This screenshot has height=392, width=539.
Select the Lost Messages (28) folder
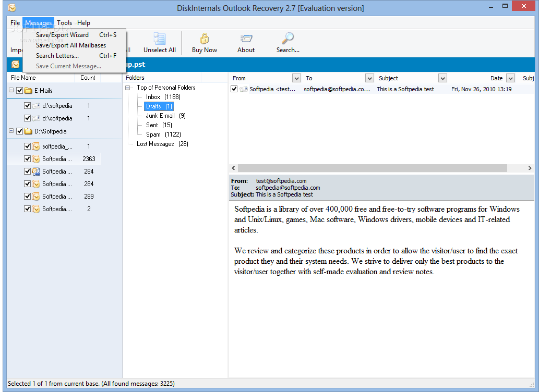[x=162, y=144]
